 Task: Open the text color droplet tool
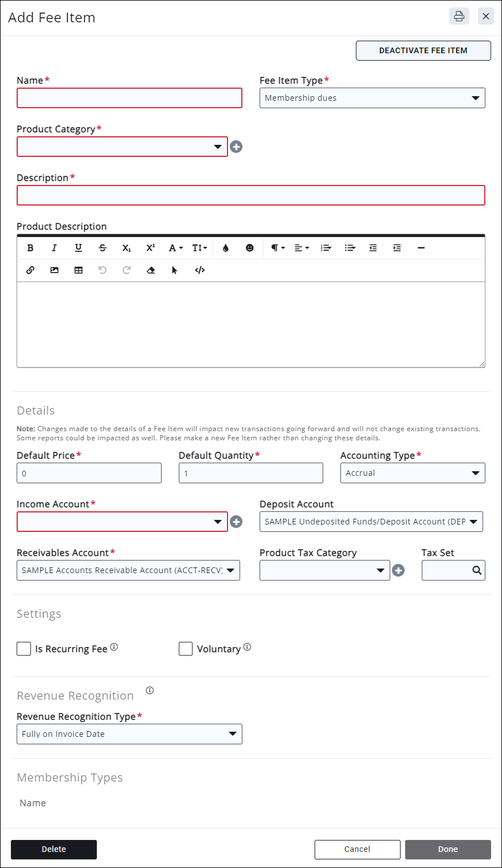(x=226, y=248)
